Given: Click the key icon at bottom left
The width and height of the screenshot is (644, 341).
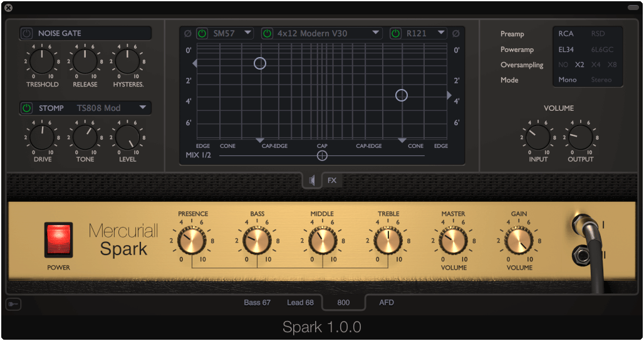Looking at the screenshot, I should pyautogui.click(x=14, y=304).
